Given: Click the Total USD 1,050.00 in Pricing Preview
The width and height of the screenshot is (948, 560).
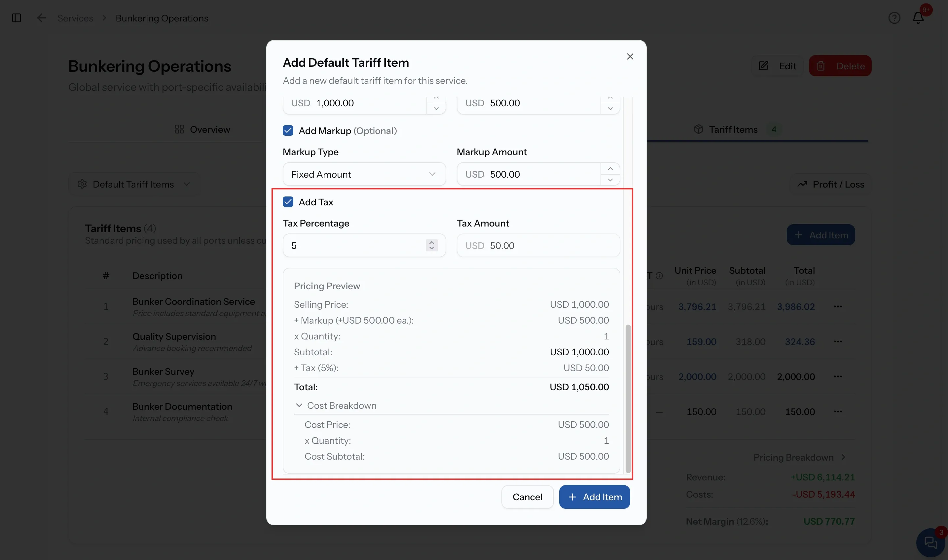Looking at the screenshot, I should tap(579, 387).
